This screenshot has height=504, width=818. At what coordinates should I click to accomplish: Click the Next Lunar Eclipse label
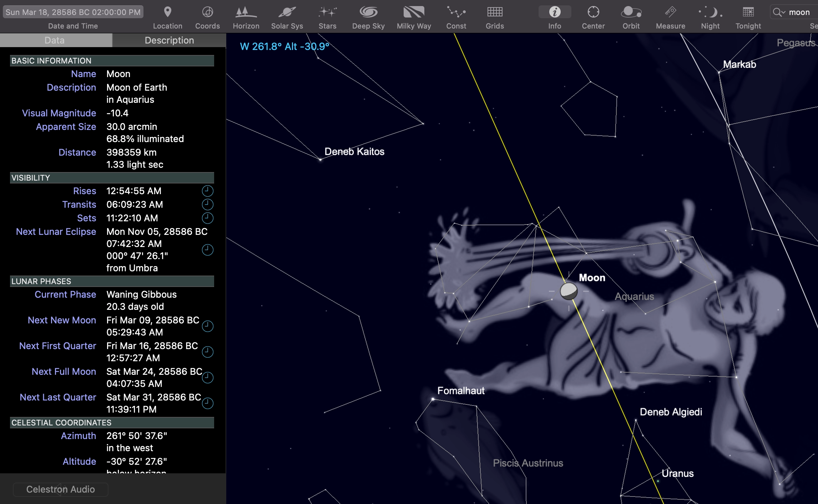(x=56, y=232)
